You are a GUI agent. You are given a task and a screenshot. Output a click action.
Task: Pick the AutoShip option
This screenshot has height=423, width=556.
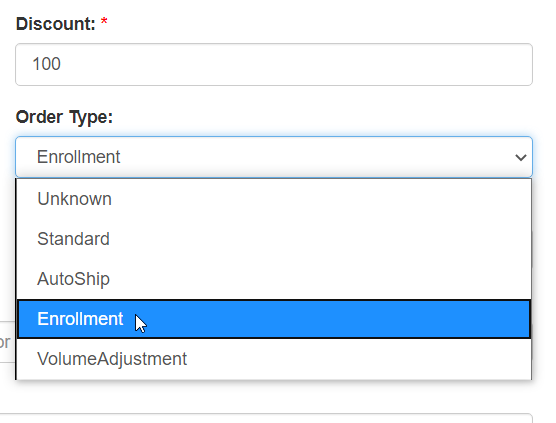point(274,279)
